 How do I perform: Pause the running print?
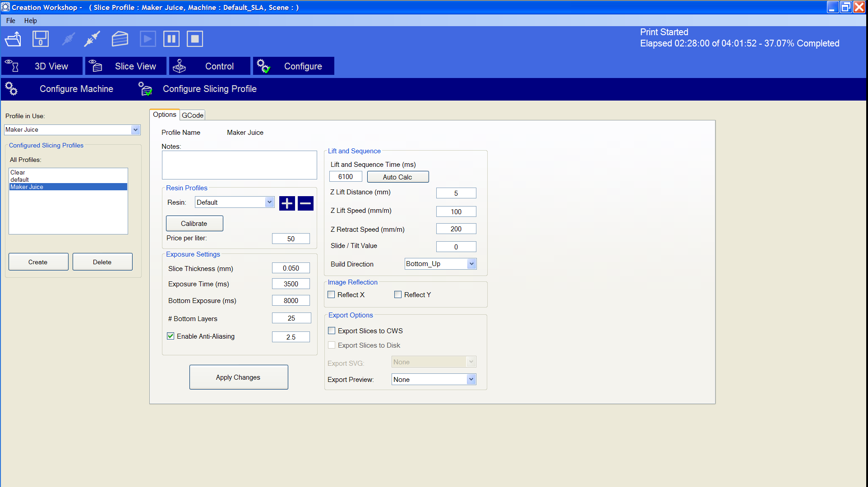[171, 39]
